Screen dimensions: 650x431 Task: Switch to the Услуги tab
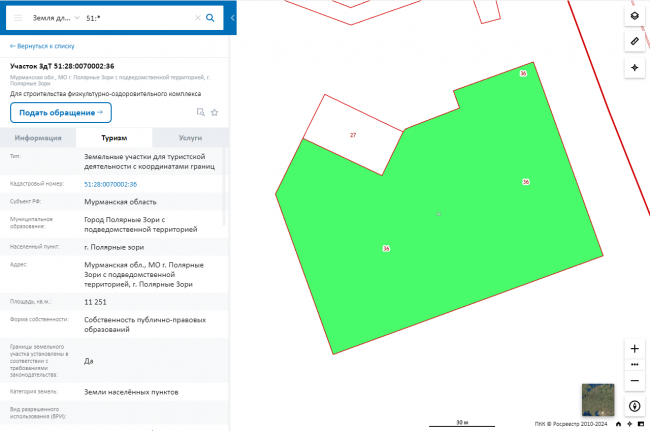[x=190, y=138]
